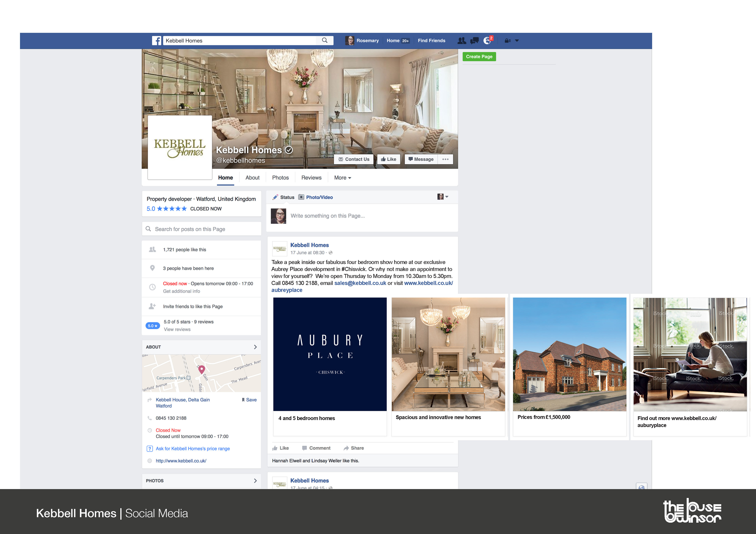This screenshot has width=756, height=534.
Task: Click the Facebook logo icon
Action: pyautogui.click(x=157, y=41)
